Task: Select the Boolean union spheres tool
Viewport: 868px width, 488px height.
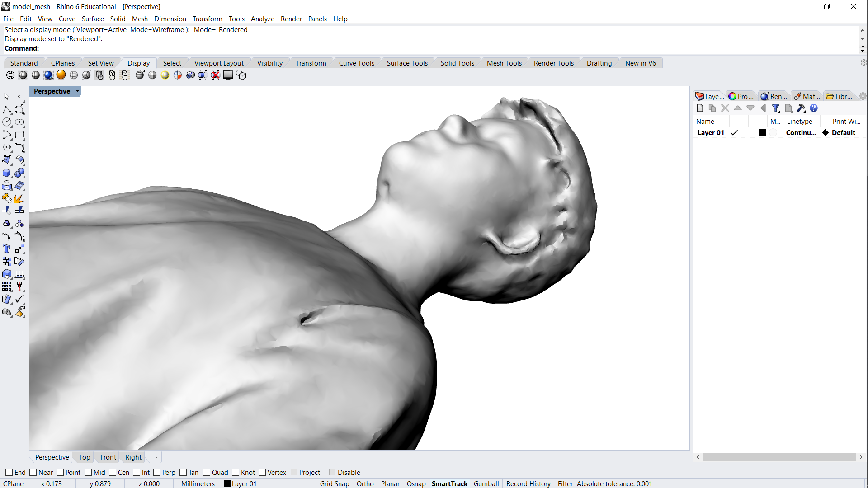Action: click(x=19, y=173)
